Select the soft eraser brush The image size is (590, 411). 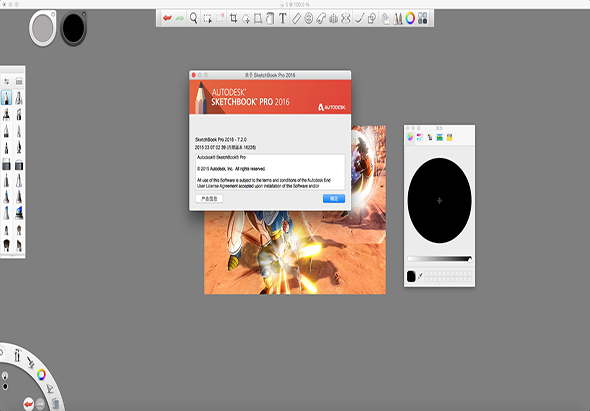[x=19, y=164]
